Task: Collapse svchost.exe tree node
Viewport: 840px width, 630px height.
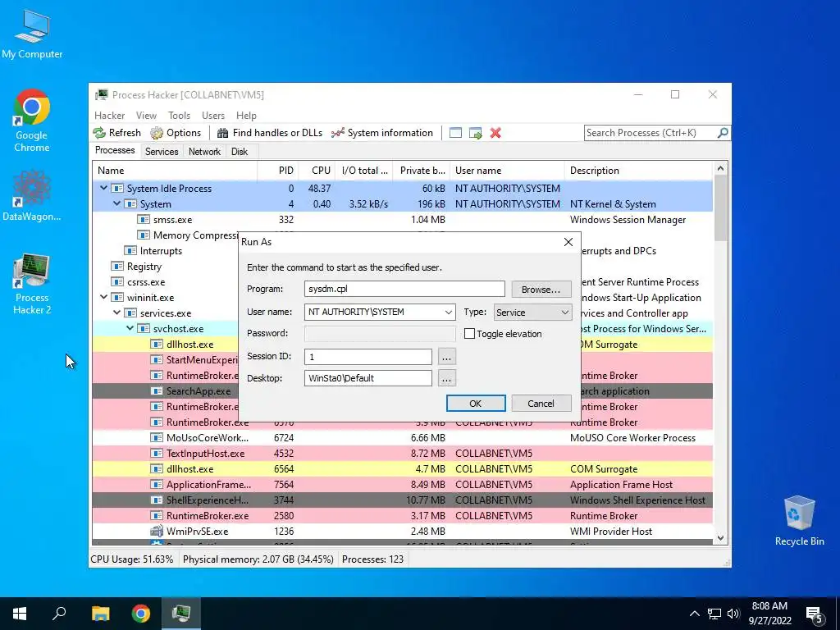Action: tap(130, 328)
